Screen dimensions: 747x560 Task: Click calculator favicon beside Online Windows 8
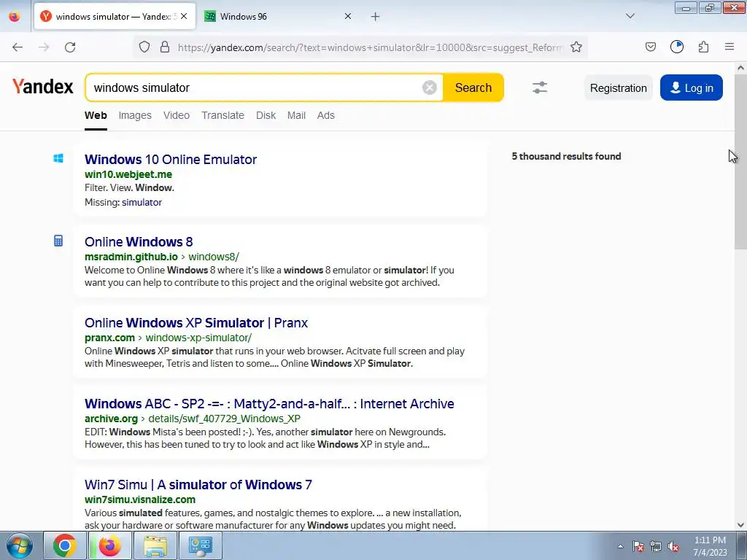[x=58, y=241]
